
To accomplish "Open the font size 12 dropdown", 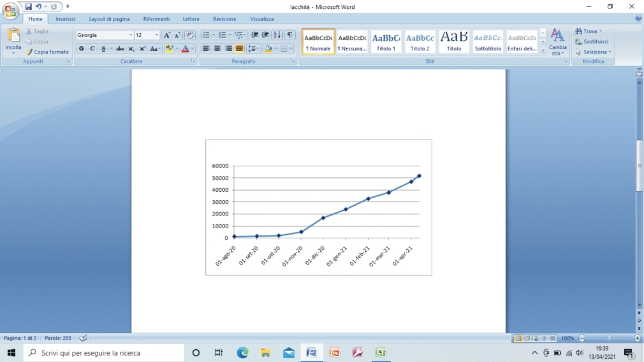I will (x=156, y=35).
